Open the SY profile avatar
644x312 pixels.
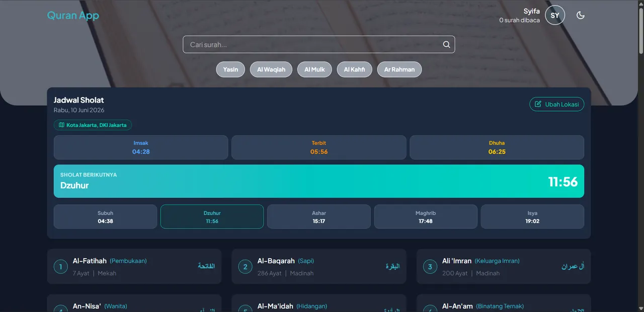click(x=555, y=15)
